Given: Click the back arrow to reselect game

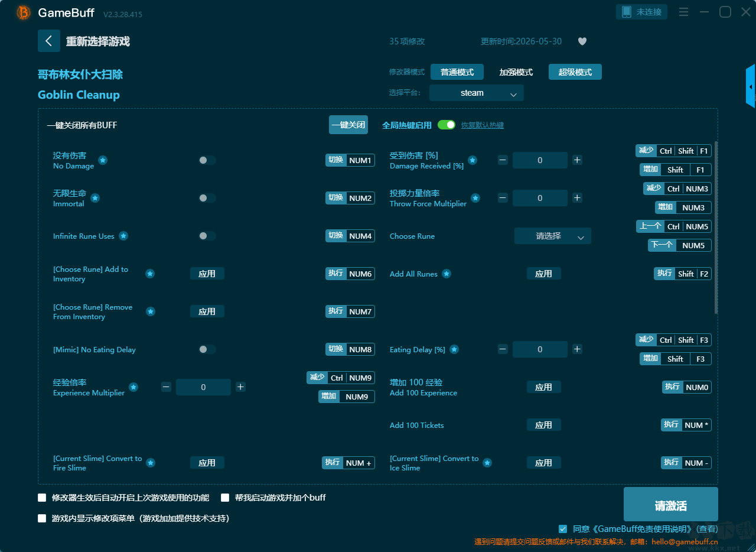Looking at the screenshot, I should click(x=49, y=41).
